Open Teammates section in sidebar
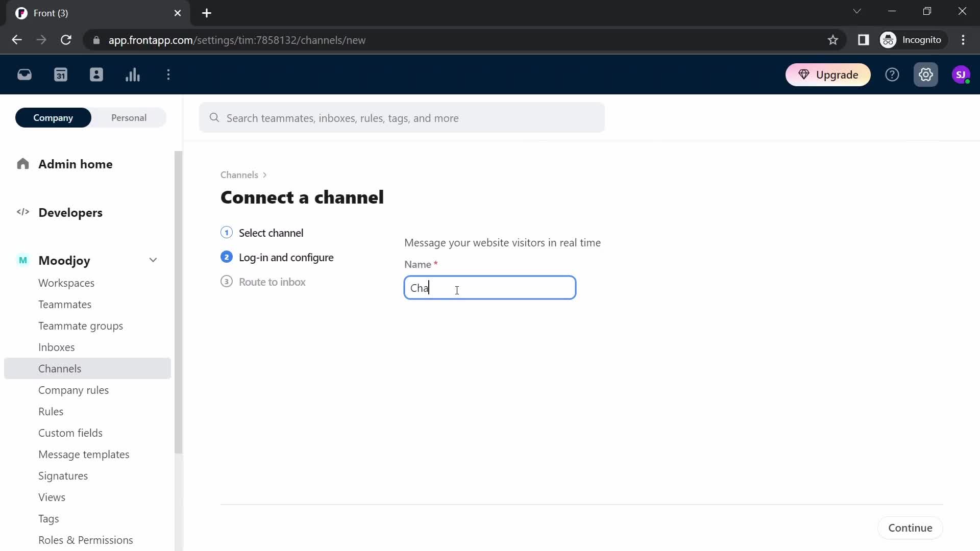The image size is (980, 551). point(65,304)
